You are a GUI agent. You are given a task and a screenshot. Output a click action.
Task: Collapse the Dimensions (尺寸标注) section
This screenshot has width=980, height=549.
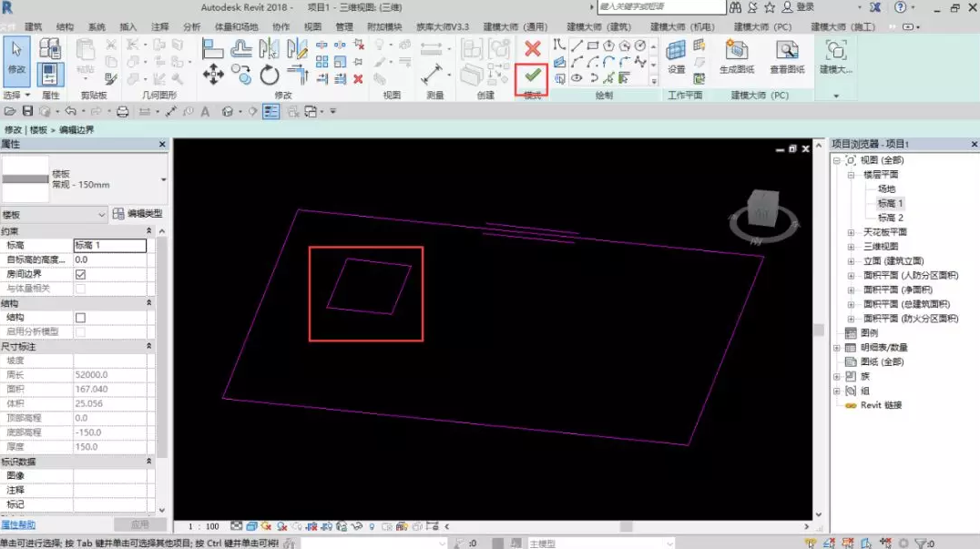tap(148, 346)
